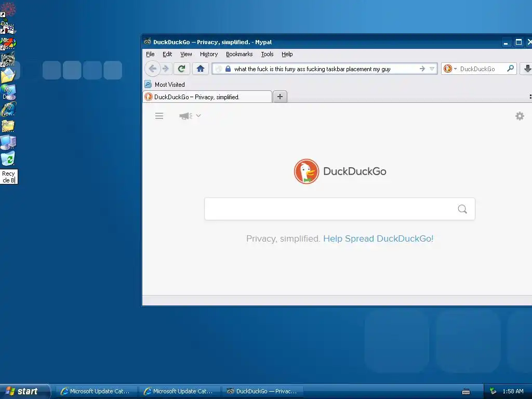532x399 pixels.
Task: Open the View menu
Action: [x=186, y=54]
